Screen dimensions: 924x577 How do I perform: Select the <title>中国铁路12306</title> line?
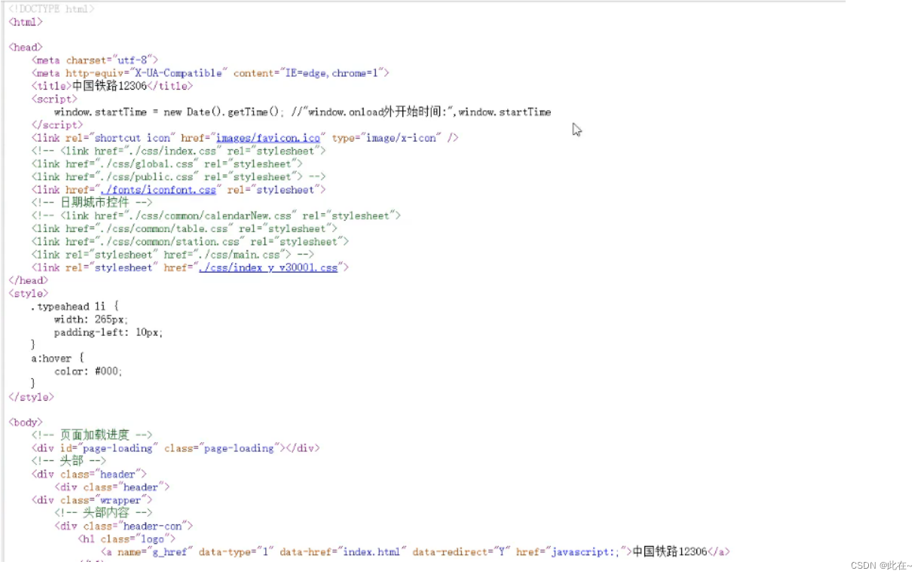112,86
